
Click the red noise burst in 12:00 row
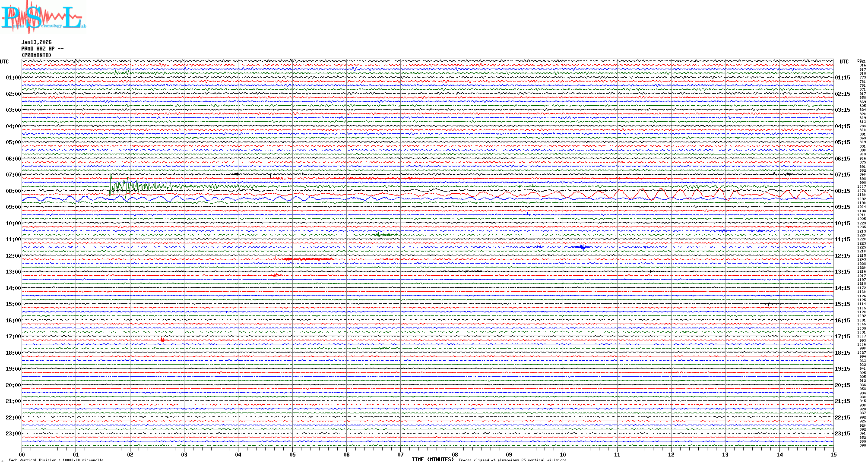click(x=307, y=259)
